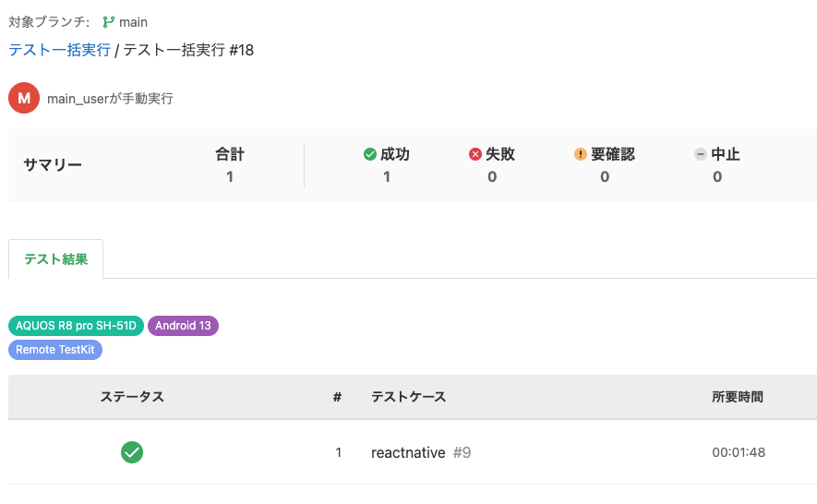Click the #9 run number next to reactnative

[463, 452]
